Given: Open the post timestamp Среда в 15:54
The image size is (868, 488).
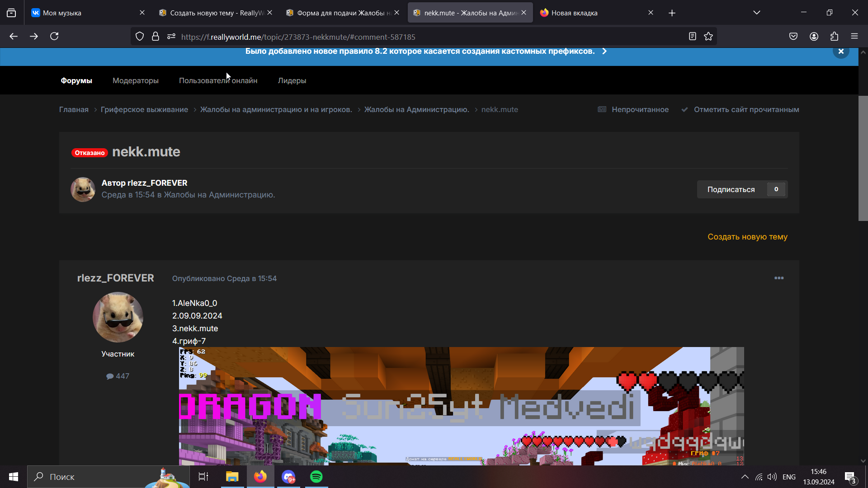Looking at the screenshot, I should point(224,278).
